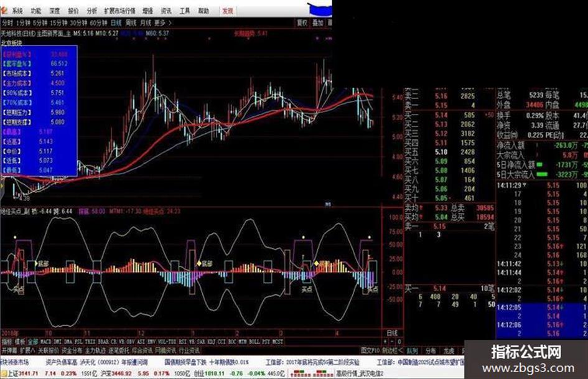Click the 发现 tab in the top bar
This screenshot has height=379, width=588.
click(x=228, y=11)
